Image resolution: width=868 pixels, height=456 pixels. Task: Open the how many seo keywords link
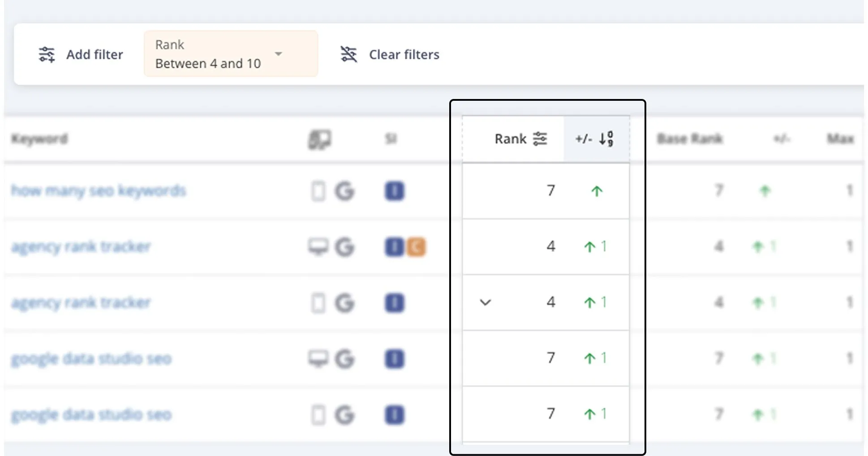coord(99,191)
